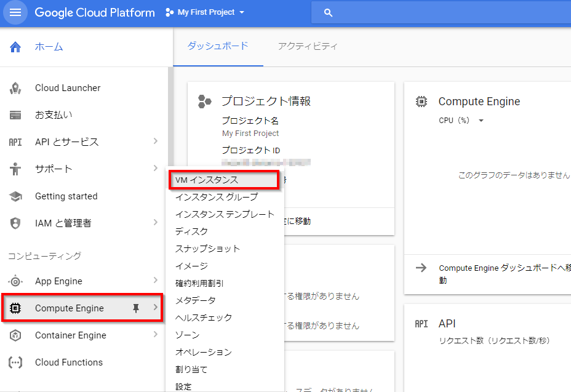The image size is (571, 392).
Task: Expand the サポート submenu chevron
Action: click(x=156, y=168)
